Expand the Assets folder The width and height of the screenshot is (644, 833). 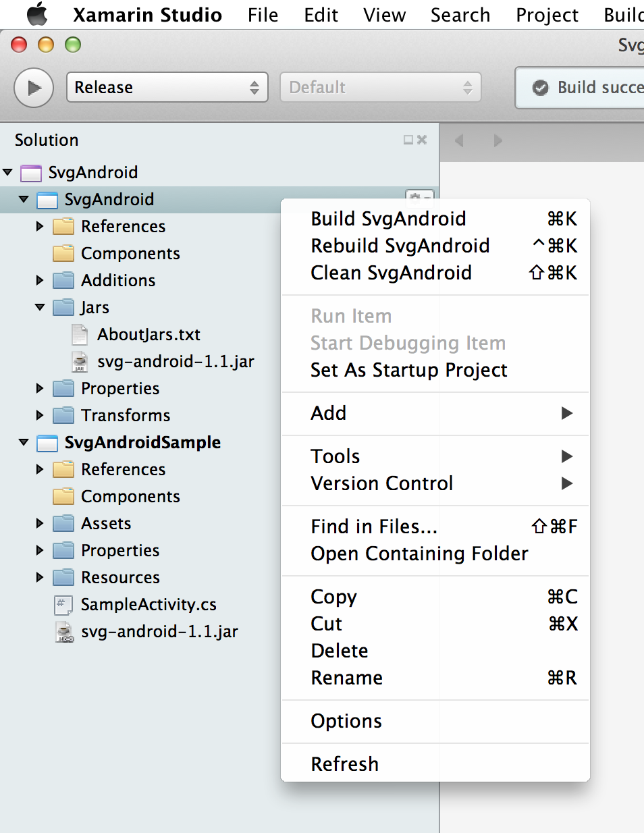(40, 524)
